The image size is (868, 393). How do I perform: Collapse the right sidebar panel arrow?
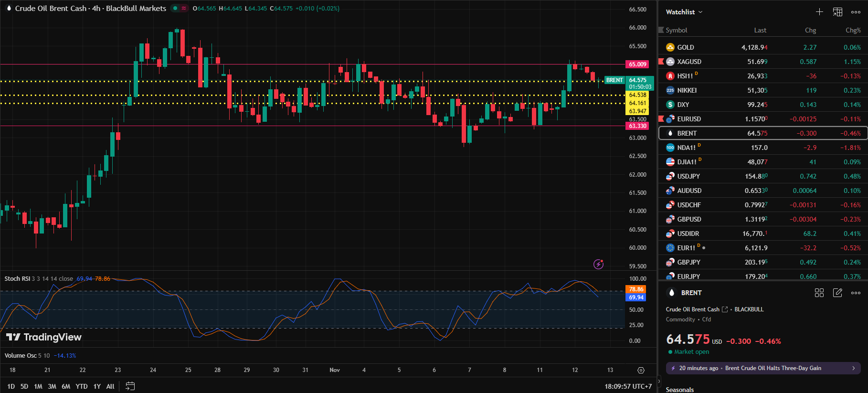point(659,381)
